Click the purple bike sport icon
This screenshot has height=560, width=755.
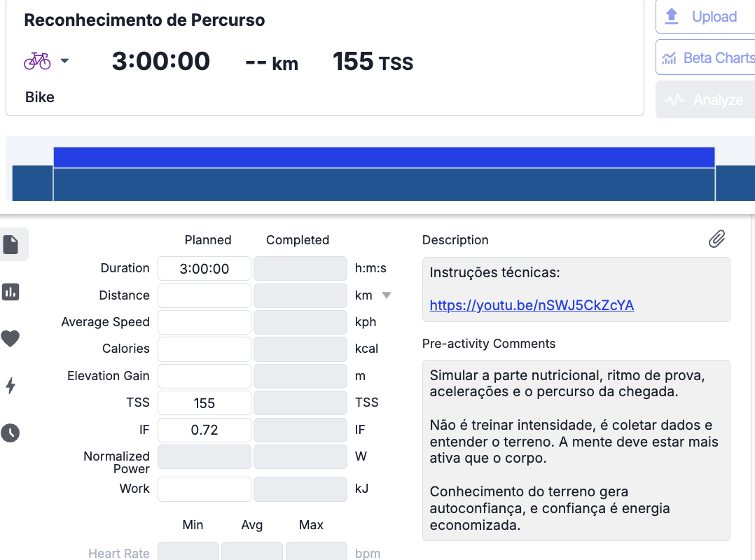[37, 61]
